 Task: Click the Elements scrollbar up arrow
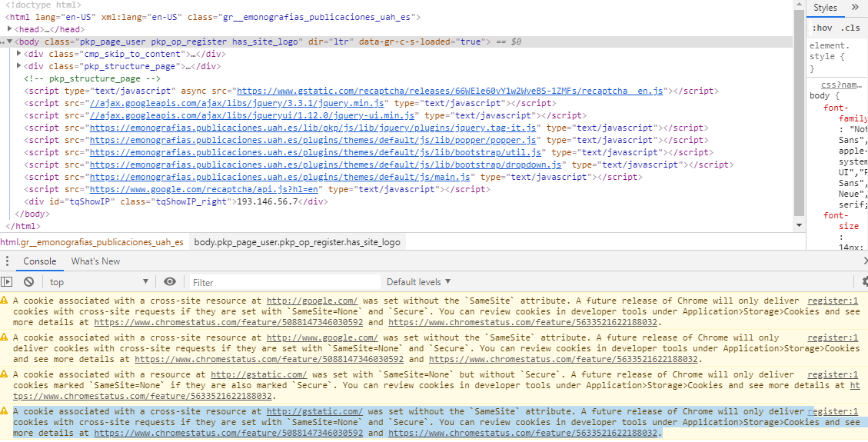pyautogui.click(x=798, y=5)
